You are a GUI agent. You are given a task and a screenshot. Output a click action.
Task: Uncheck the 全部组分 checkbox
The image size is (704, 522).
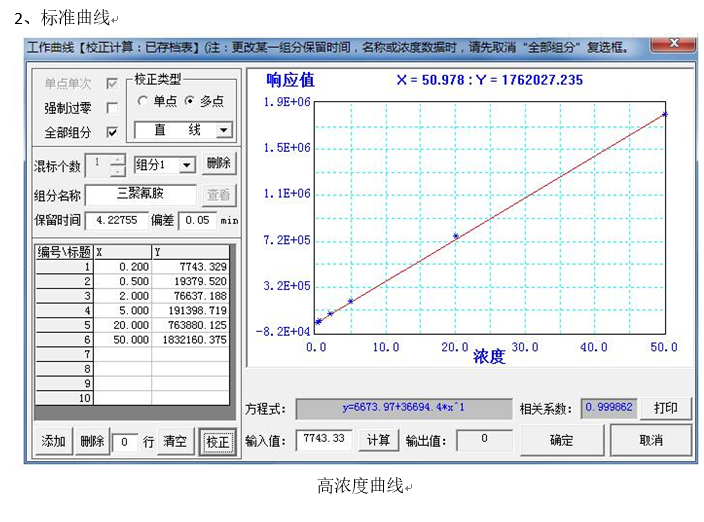(112, 132)
